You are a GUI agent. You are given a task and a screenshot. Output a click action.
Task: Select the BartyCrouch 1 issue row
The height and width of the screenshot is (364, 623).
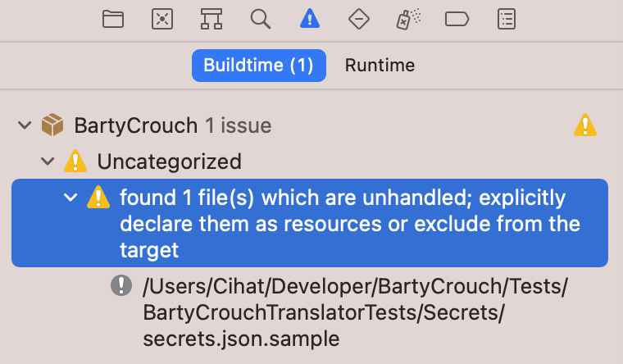(x=310, y=125)
